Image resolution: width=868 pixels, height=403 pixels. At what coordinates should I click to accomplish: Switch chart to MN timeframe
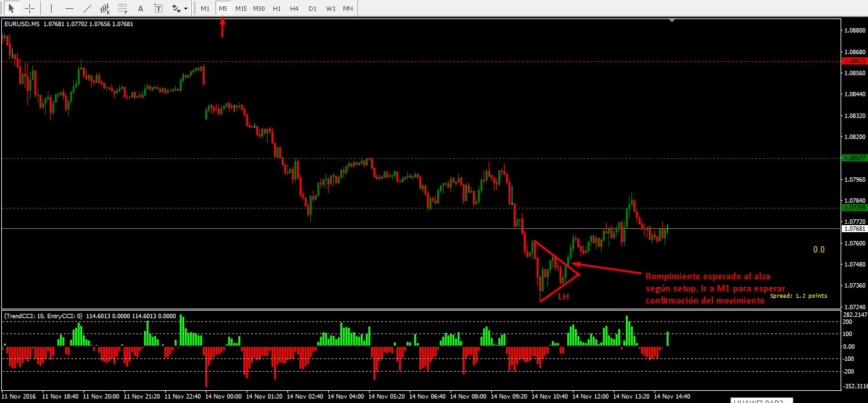[348, 8]
